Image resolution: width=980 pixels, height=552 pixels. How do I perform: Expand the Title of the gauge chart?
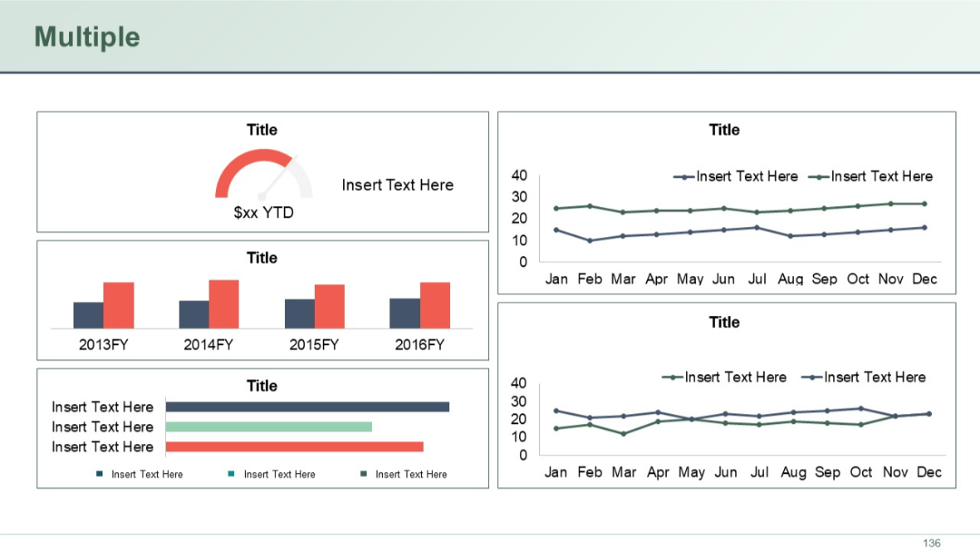(x=261, y=130)
